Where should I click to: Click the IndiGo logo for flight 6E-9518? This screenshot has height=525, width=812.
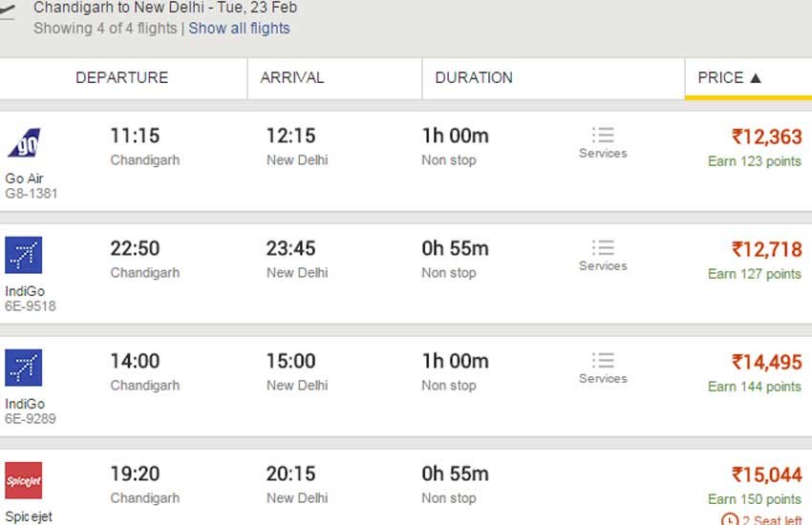23,255
